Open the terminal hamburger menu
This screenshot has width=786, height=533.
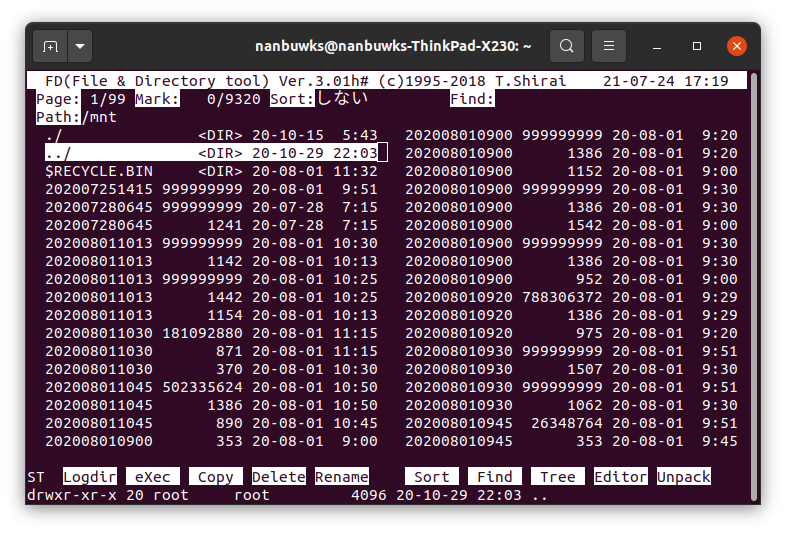pyautogui.click(x=609, y=46)
